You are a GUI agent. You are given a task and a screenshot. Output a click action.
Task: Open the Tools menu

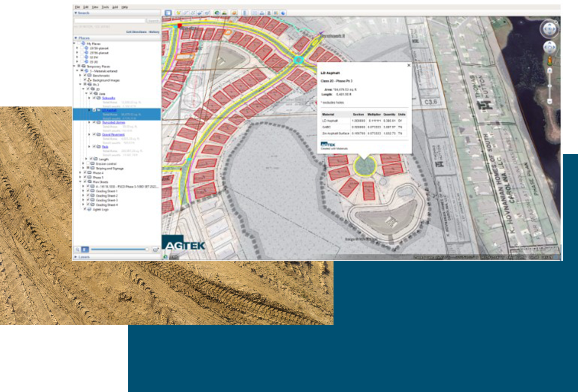coord(105,7)
